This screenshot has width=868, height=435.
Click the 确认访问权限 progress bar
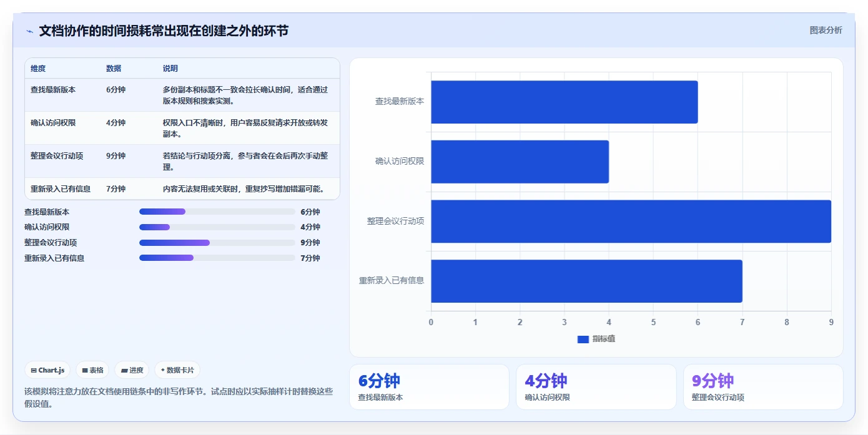(x=217, y=227)
